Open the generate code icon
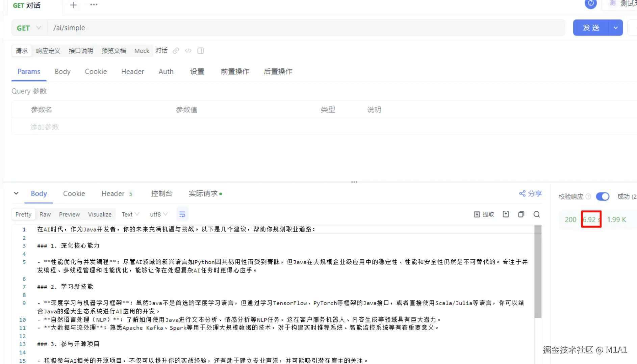The height and width of the screenshot is (364, 637). click(x=188, y=51)
